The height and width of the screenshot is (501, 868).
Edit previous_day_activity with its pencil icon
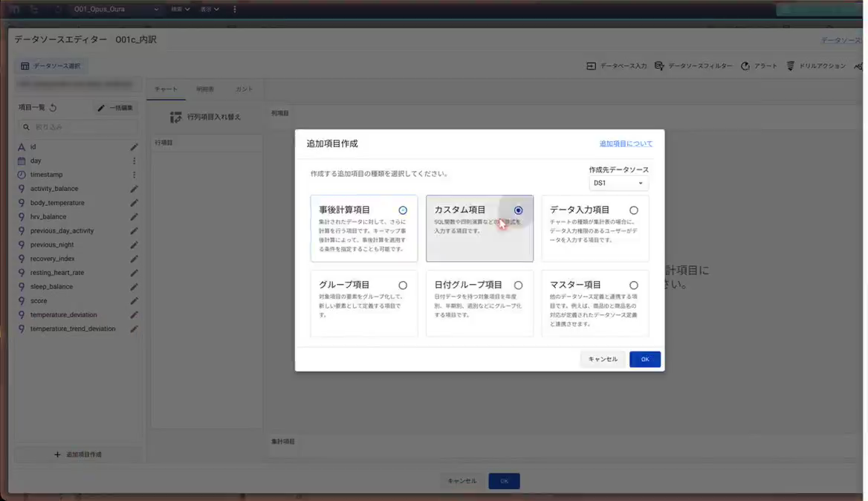click(134, 231)
